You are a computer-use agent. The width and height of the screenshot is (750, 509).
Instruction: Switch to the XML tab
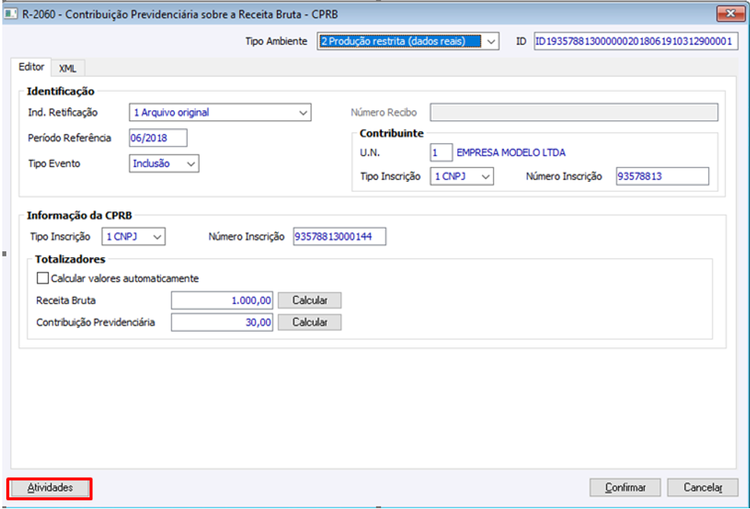coord(67,68)
